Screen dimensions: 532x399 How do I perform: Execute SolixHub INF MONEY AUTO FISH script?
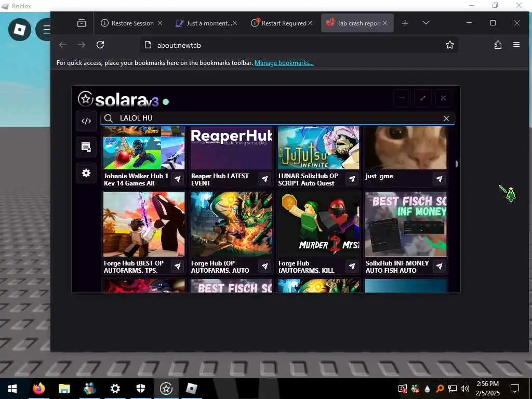(439, 266)
